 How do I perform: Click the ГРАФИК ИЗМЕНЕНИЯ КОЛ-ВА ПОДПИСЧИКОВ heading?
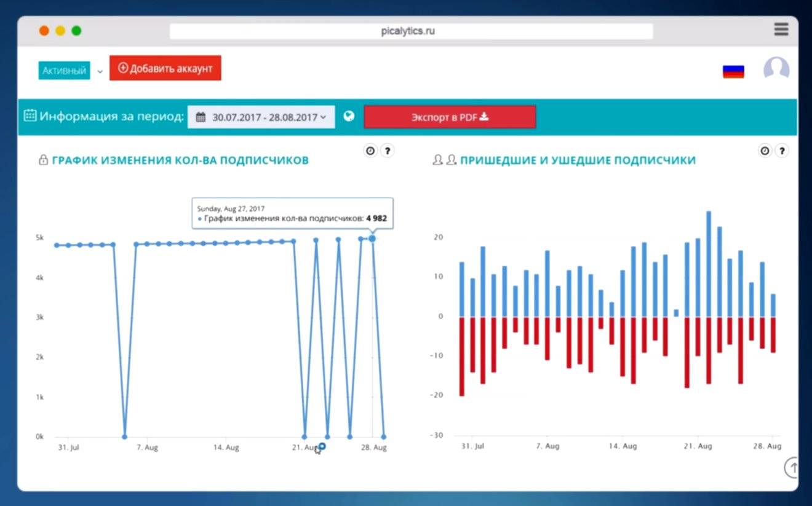tap(180, 160)
